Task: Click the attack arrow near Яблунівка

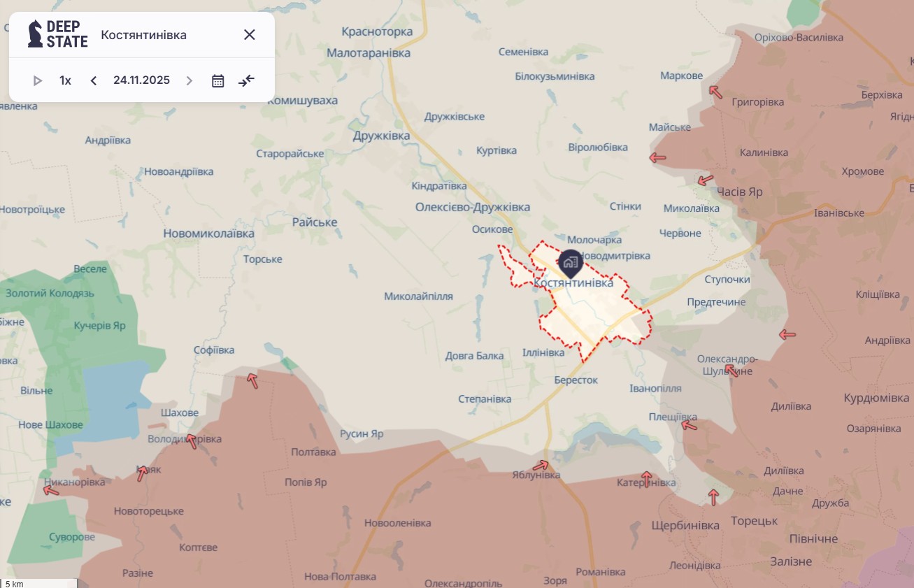Action: pos(541,465)
